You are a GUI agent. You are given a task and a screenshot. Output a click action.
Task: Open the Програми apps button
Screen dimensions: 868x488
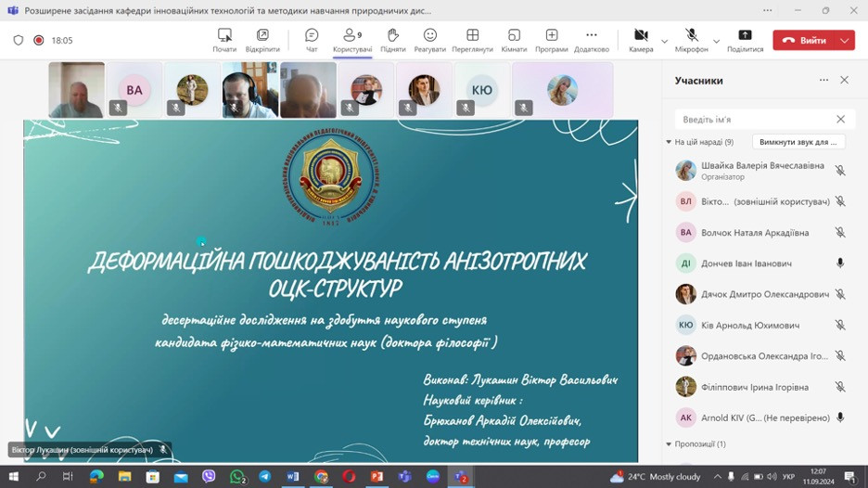tap(552, 39)
